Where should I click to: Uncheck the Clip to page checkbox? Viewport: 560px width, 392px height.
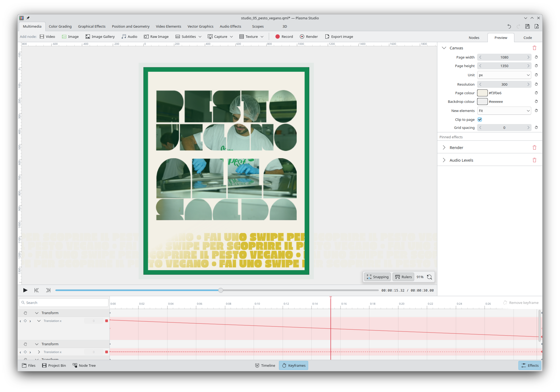point(480,120)
